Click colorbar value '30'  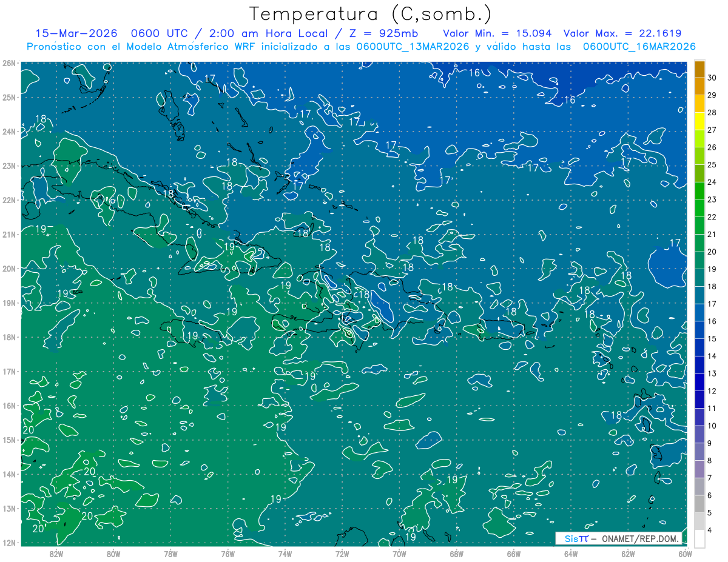tap(712, 78)
